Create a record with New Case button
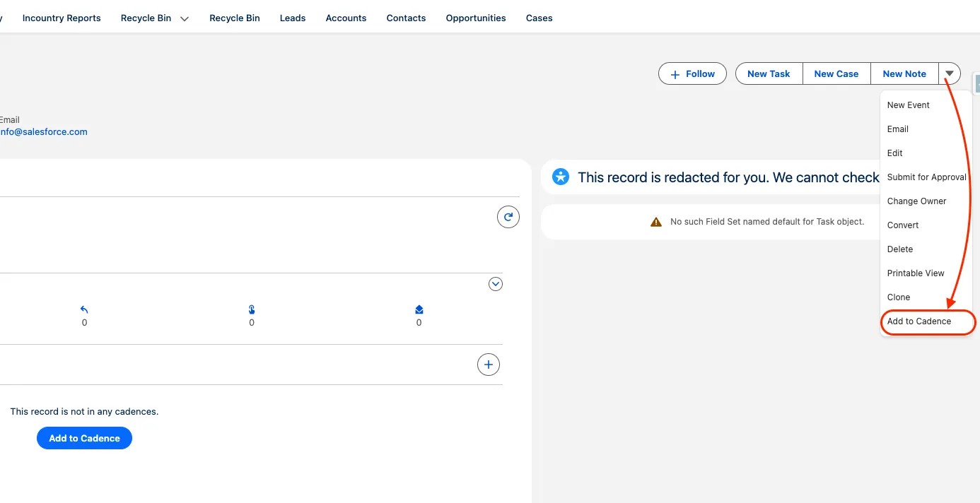Image resolution: width=980 pixels, height=503 pixels. coord(836,73)
